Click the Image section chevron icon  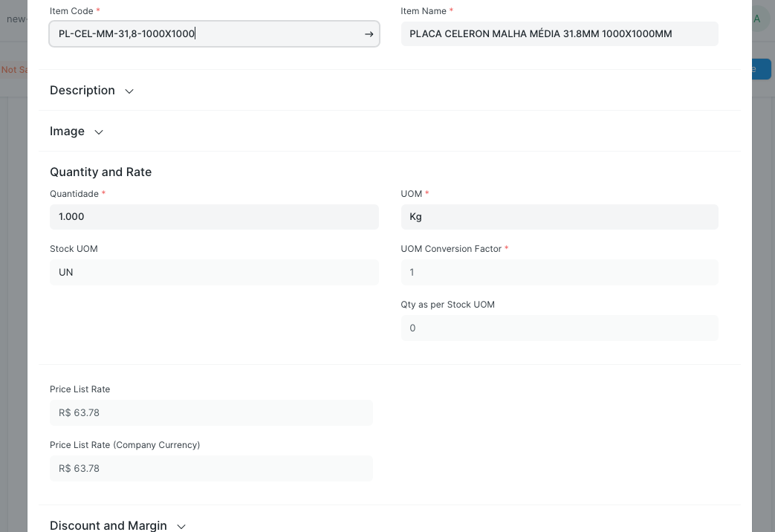[99, 132]
